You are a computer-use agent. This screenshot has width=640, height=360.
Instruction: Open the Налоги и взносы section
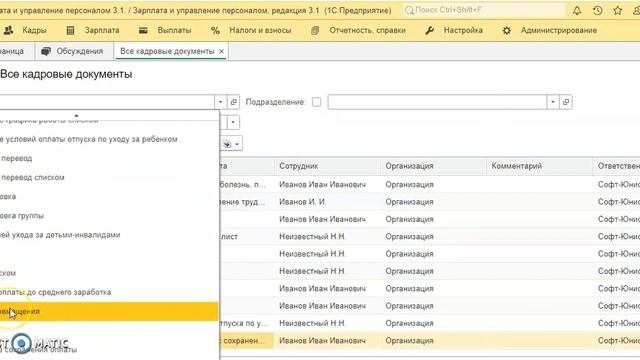click(x=260, y=30)
